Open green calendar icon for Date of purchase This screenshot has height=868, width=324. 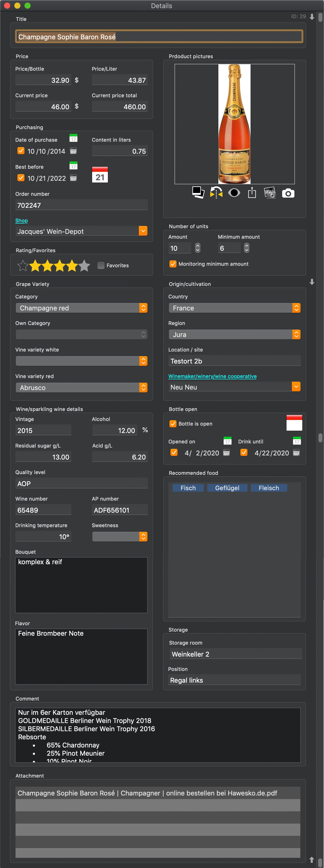coord(73,138)
